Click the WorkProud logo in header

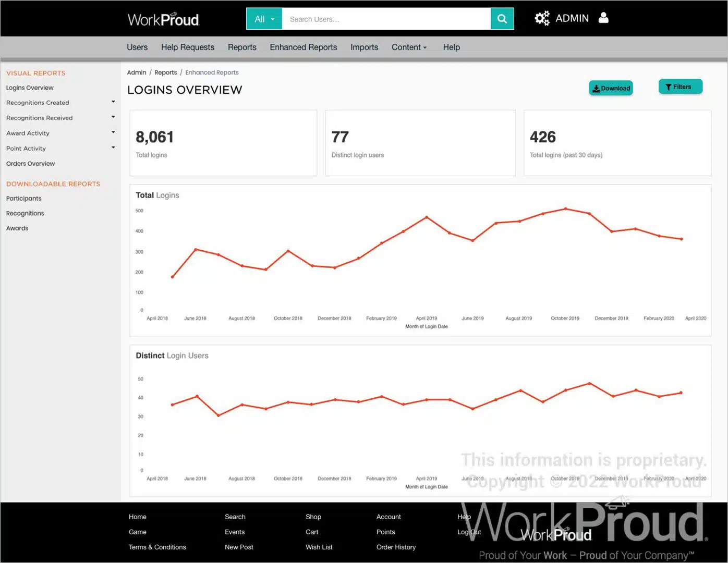163,19
